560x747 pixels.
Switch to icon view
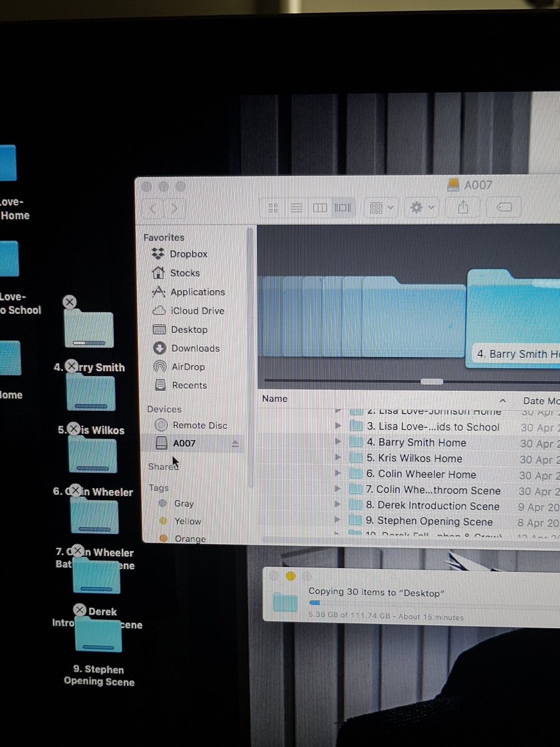tap(273, 207)
